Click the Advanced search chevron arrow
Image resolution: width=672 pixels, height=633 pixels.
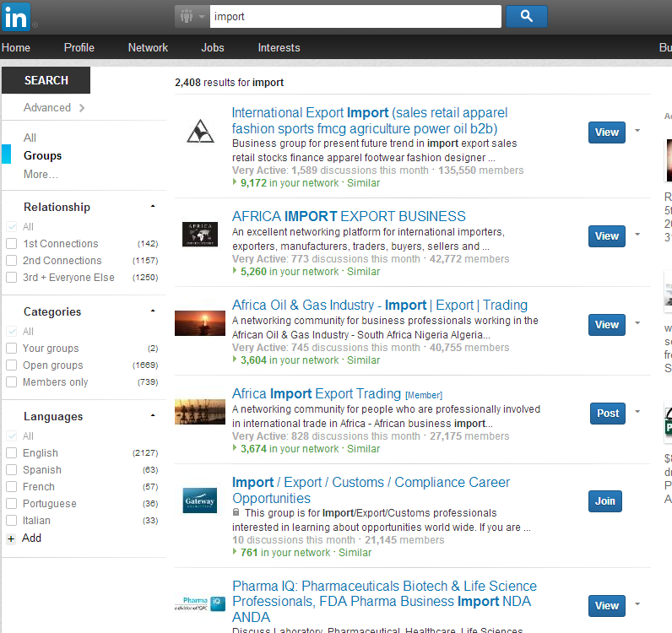(x=82, y=108)
